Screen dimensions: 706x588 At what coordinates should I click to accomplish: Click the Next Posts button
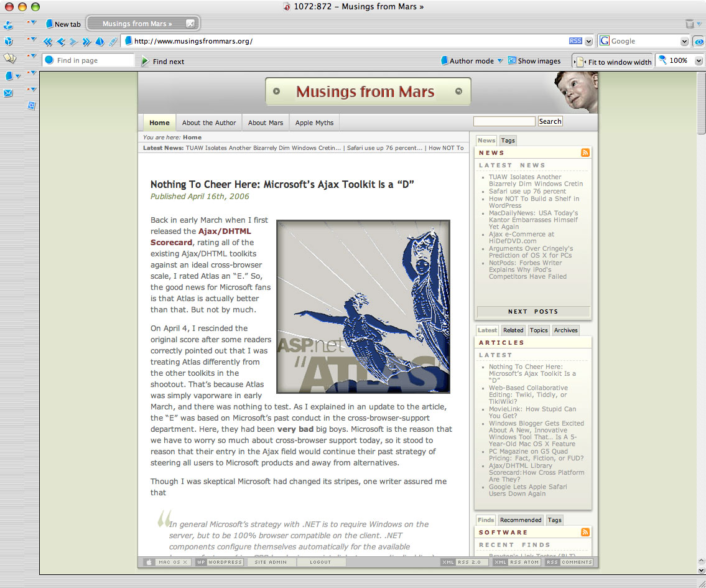[x=534, y=312]
